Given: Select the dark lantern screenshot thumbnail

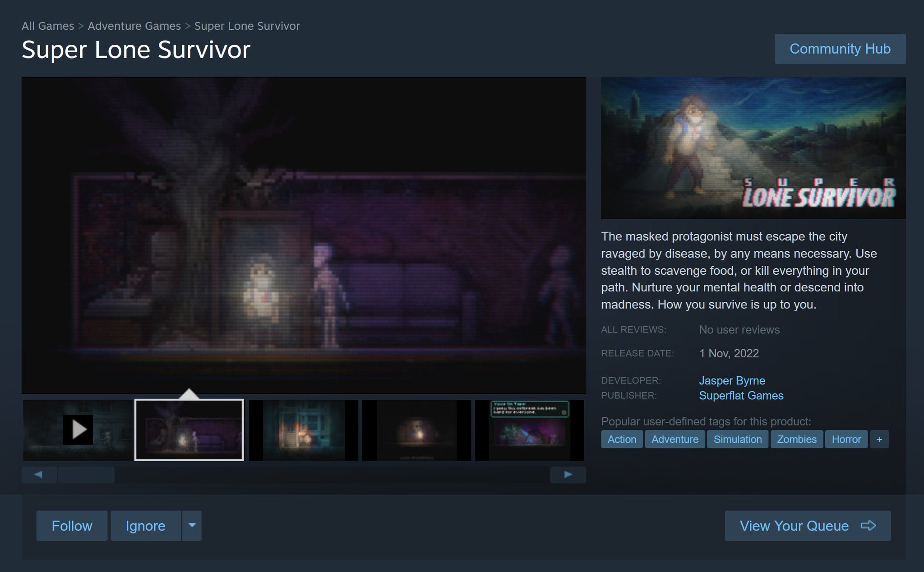Looking at the screenshot, I should [x=417, y=430].
